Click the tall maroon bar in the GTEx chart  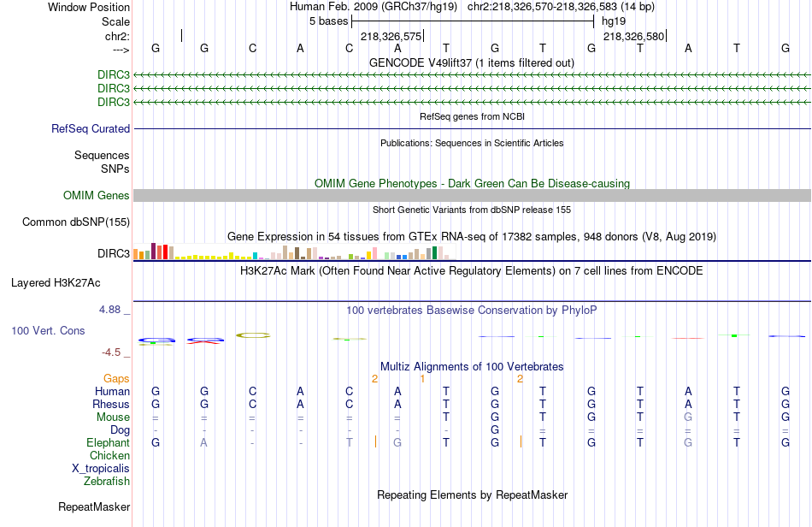click(x=153, y=251)
